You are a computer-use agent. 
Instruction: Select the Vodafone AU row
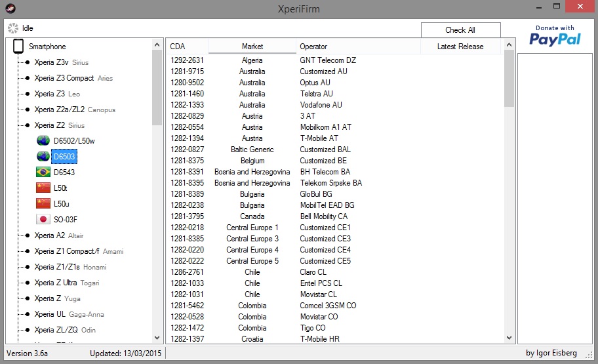335,105
